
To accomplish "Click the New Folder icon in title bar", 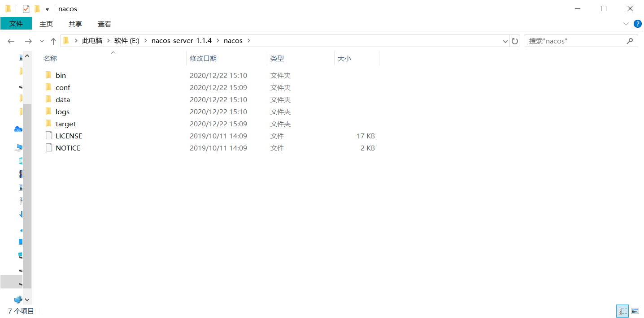I will pyautogui.click(x=37, y=9).
